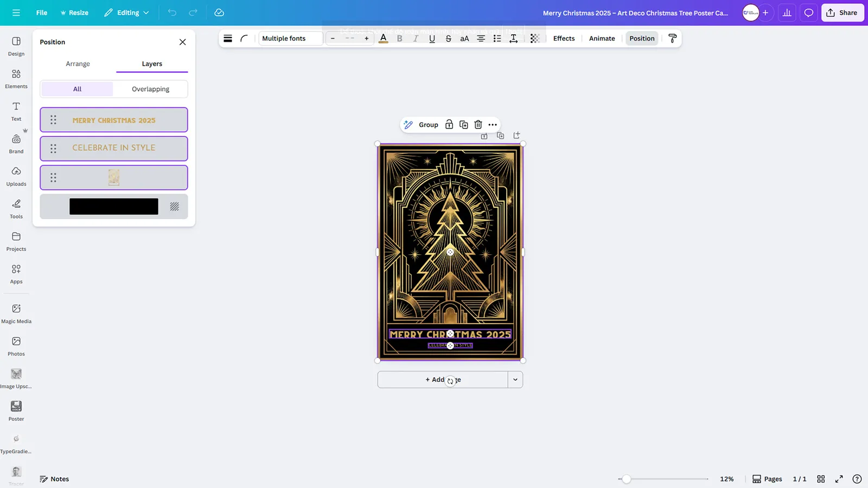
Task: Open the Multiple fonts dropdown
Action: (290, 38)
